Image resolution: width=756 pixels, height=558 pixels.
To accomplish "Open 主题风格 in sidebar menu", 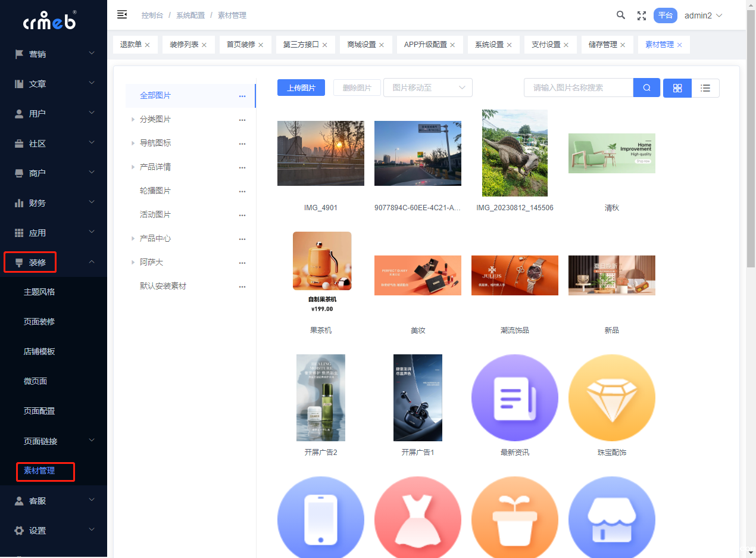I will [39, 292].
